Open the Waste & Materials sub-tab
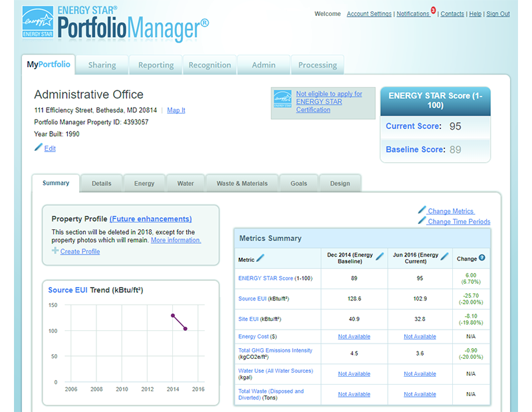 pyautogui.click(x=242, y=183)
